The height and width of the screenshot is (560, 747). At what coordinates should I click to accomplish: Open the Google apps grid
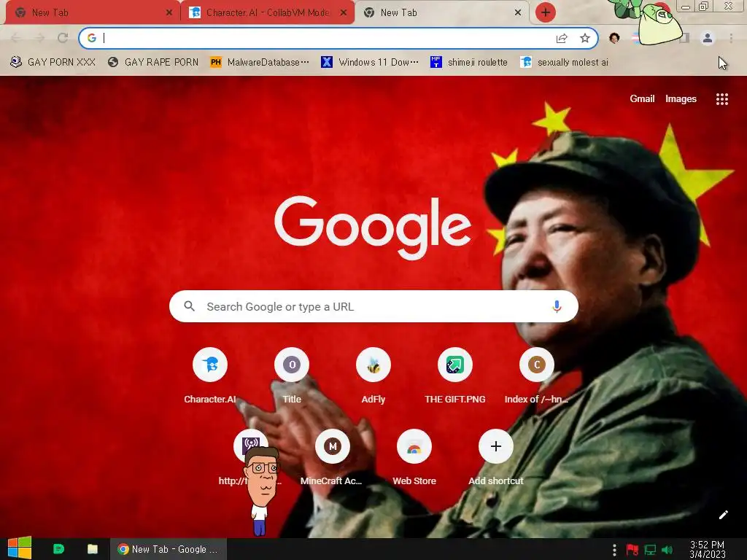pyautogui.click(x=721, y=99)
